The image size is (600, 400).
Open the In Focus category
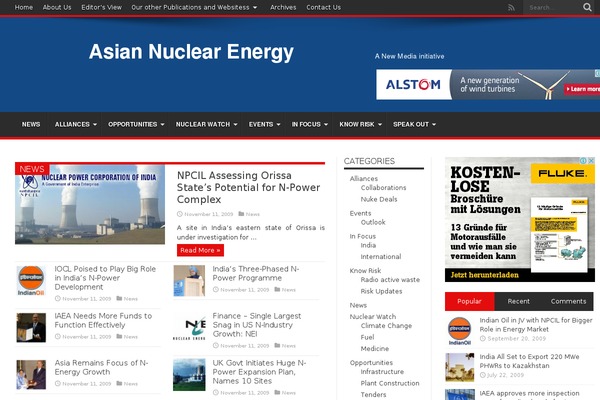click(363, 236)
